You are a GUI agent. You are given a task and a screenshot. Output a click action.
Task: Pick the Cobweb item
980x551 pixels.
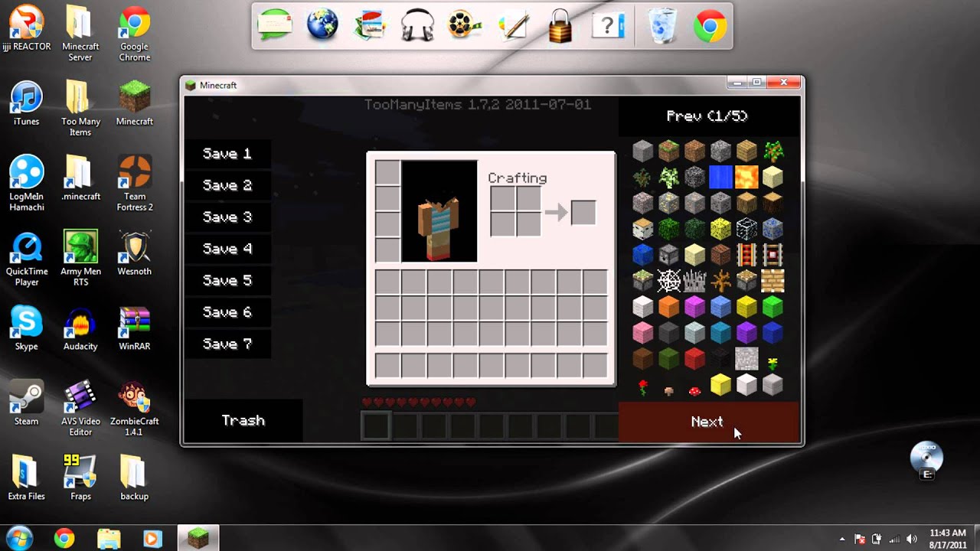(668, 281)
